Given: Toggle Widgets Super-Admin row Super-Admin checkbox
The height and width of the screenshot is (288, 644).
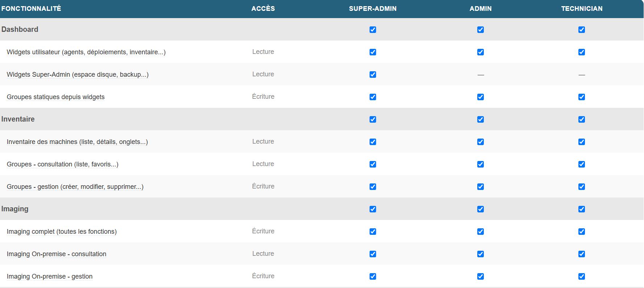Looking at the screenshot, I should tap(373, 75).
